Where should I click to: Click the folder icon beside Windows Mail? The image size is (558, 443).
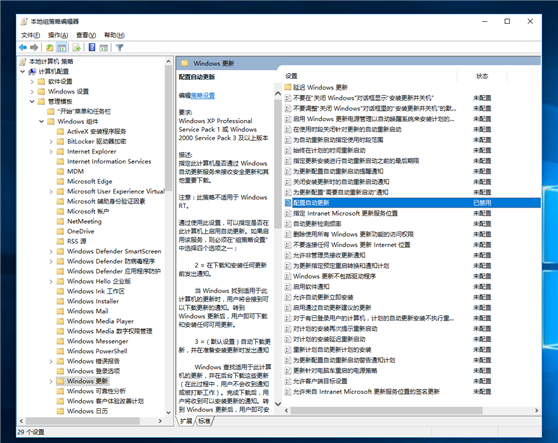tap(60, 311)
